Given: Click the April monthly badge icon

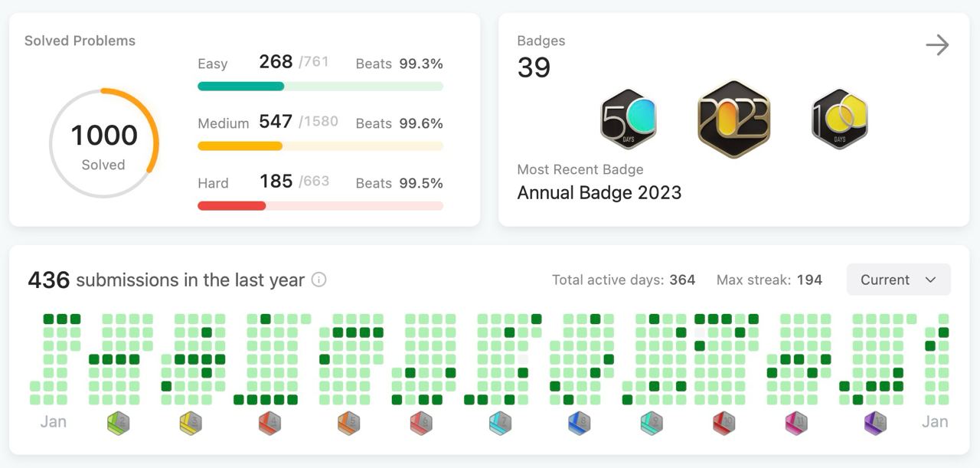Looking at the screenshot, I should pos(269,423).
